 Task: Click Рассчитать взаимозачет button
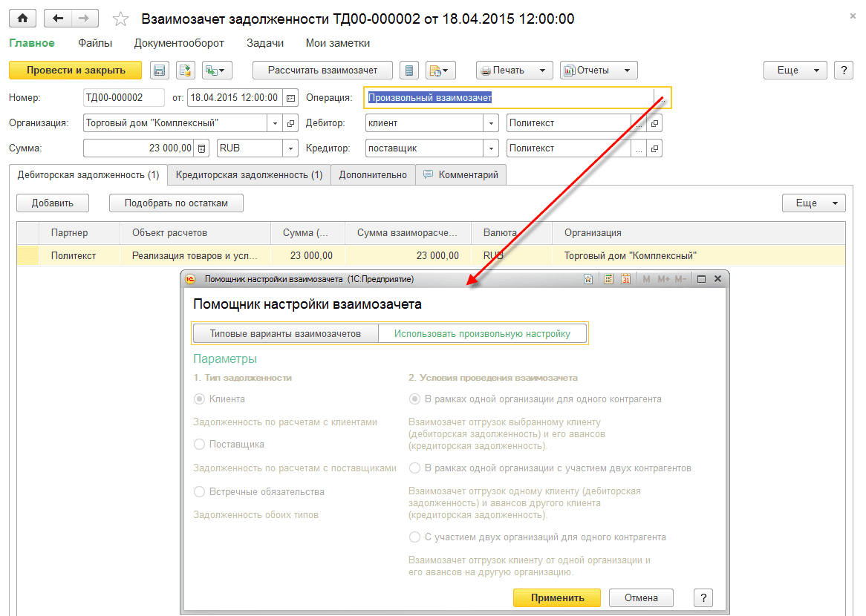322,70
